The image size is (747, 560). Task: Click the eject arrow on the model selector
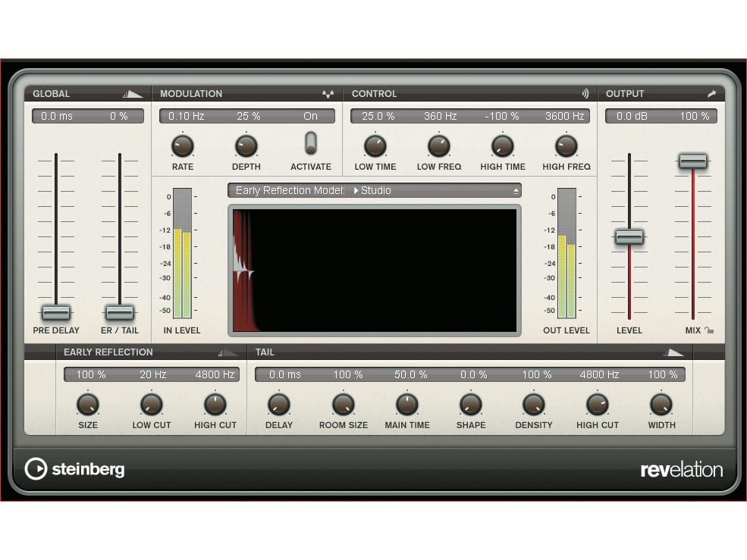[x=516, y=191]
